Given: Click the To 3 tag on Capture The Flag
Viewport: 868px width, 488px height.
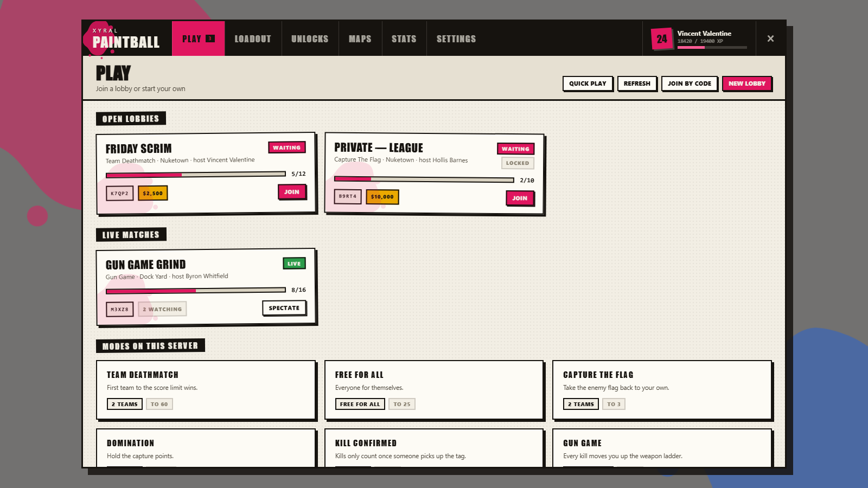Looking at the screenshot, I should click(x=614, y=404).
